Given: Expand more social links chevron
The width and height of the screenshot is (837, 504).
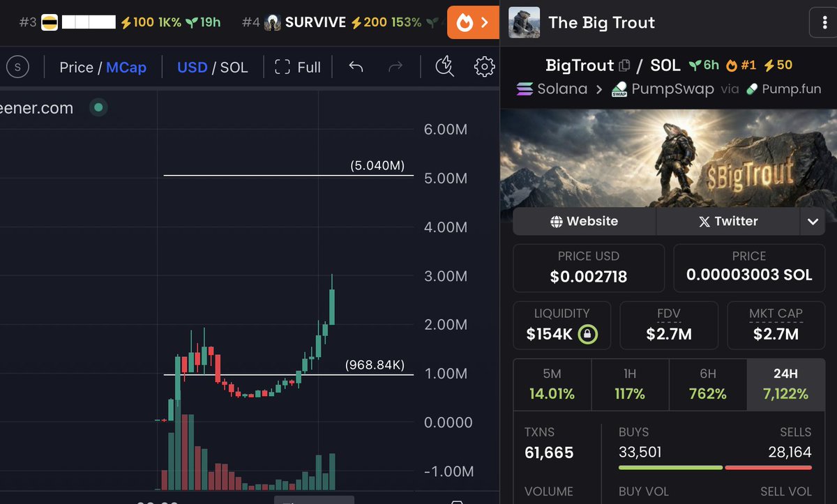Looking at the screenshot, I should (x=813, y=222).
